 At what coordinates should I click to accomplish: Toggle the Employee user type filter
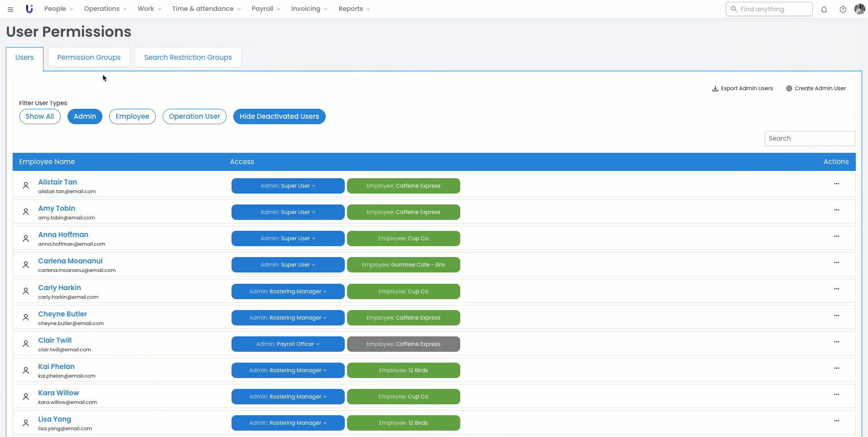click(132, 117)
